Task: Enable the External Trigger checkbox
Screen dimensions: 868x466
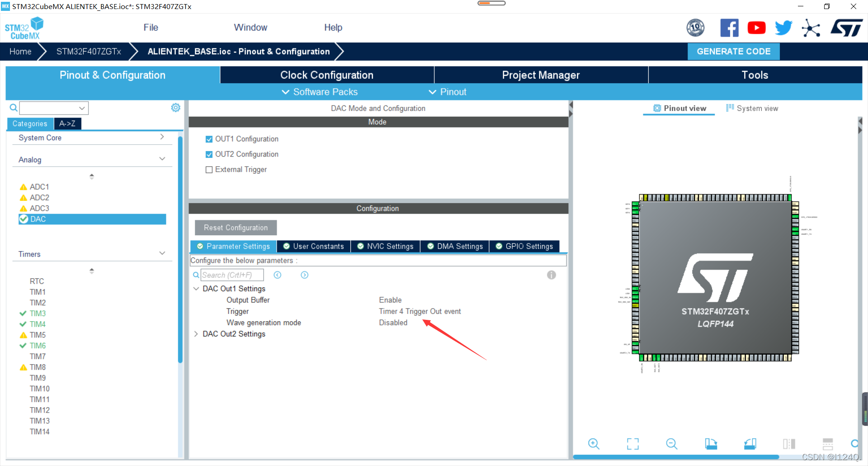Action: point(209,170)
